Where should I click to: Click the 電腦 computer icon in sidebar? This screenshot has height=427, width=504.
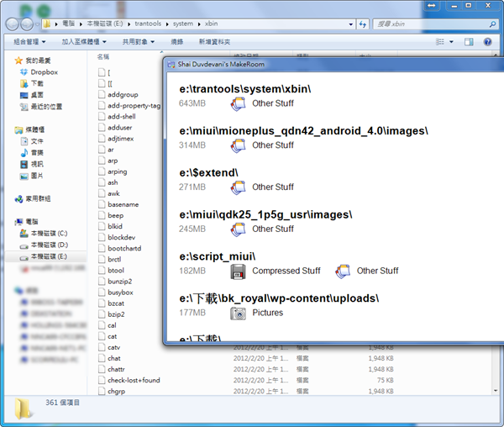tap(18, 222)
